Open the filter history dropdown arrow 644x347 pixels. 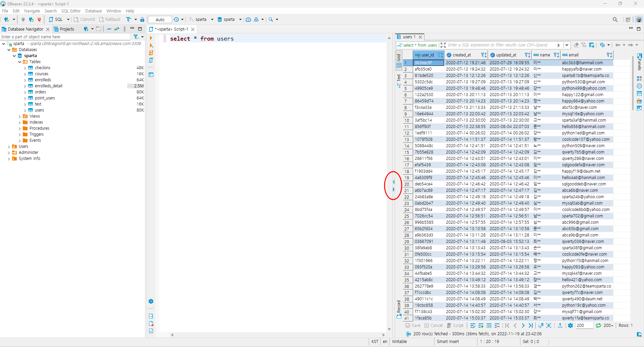(x=567, y=45)
